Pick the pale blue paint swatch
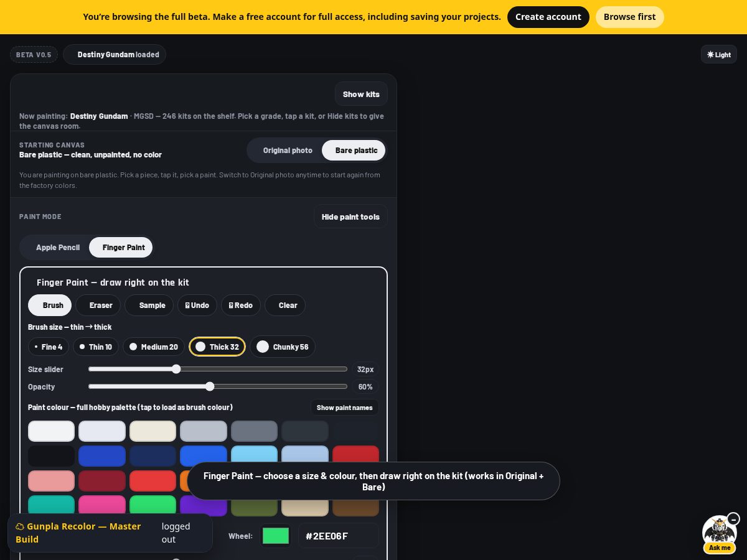The width and height of the screenshot is (747, 560). pyautogui.click(x=305, y=454)
